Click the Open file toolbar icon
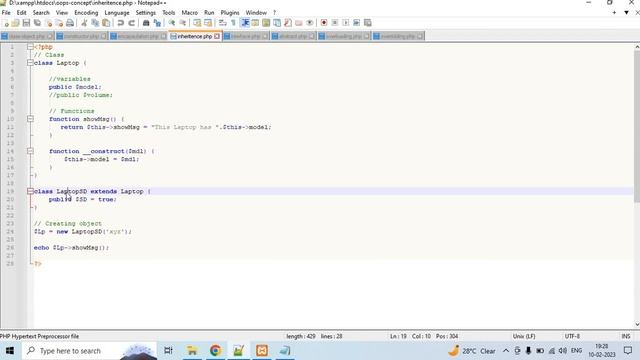 click(x=16, y=23)
